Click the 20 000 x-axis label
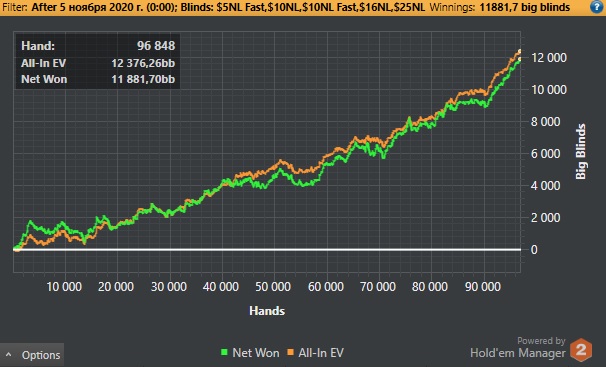The height and width of the screenshot is (367, 606). [x=116, y=287]
